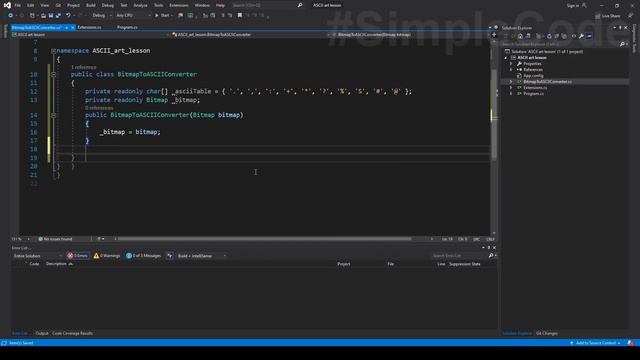
Task: Open the Build + IntelliSense dropdown
Action: click(201, 256)
